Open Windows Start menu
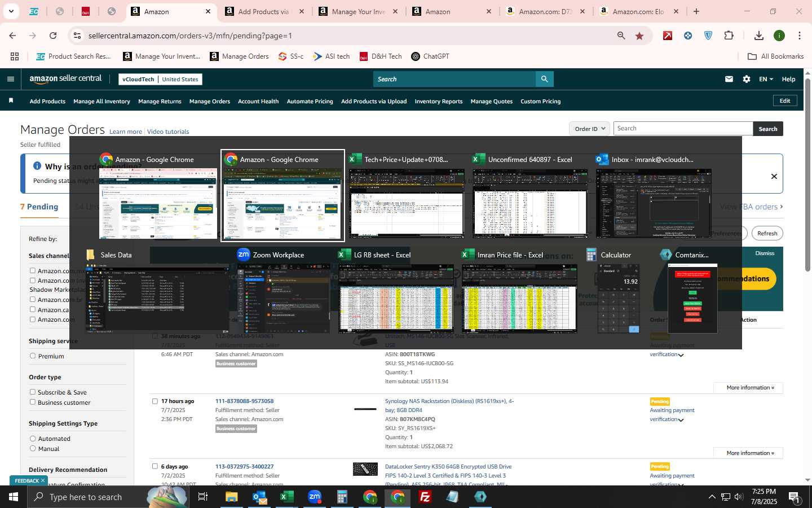 (14, 497)
